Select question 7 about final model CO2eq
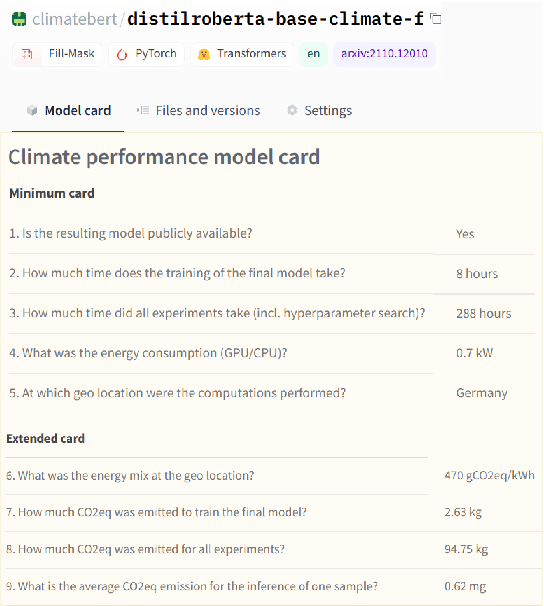The height and width of the screenshot is (606, 544). point(156,512)
